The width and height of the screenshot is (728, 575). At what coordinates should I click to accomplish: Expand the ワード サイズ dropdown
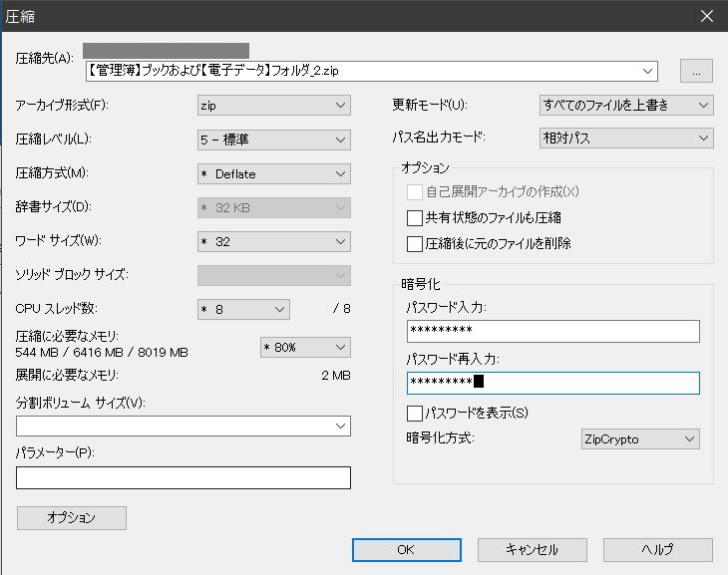pos(273,241)
